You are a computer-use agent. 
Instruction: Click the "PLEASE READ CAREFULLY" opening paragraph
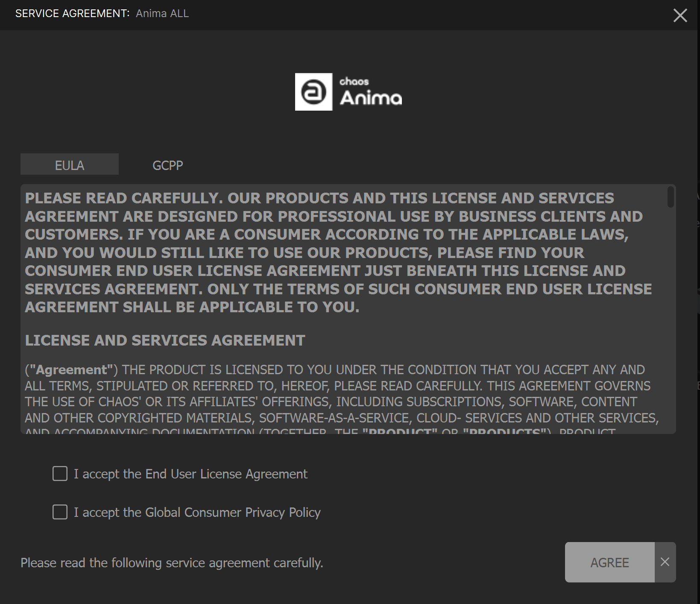(338, 252)
